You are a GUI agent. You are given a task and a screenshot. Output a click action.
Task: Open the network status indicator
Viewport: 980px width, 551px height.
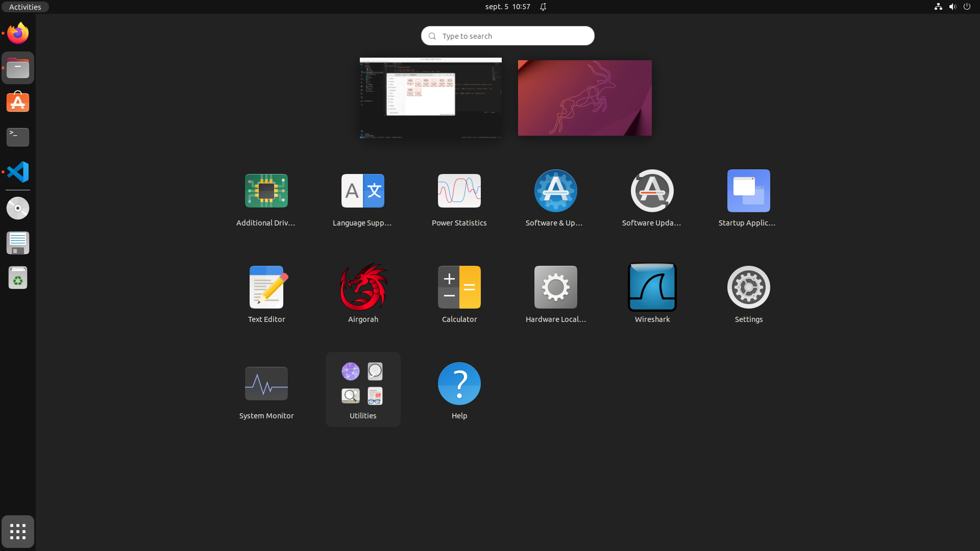click(938, 7)
